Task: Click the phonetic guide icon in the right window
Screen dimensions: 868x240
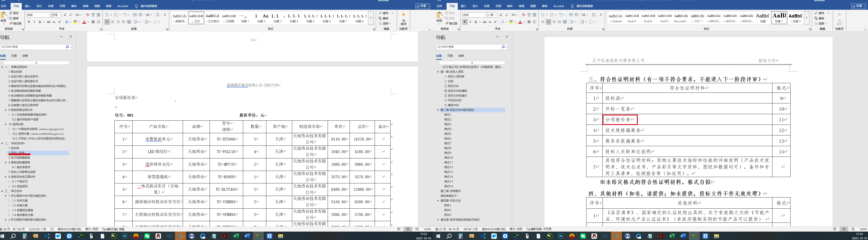Action: [529, 15]
